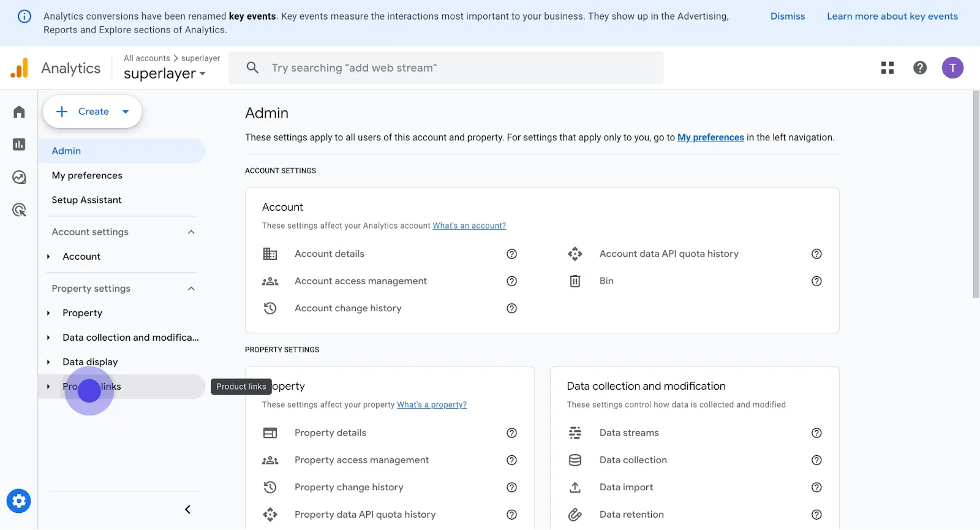Open Data collection settings

point(633,460)
